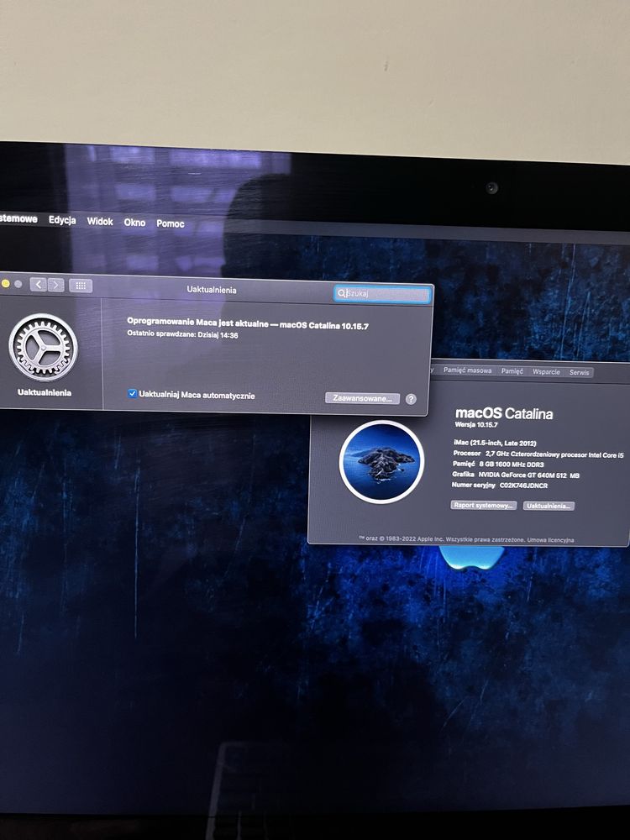This screenshot has height=840, width=630.
Task: Switch to Pamięć masowa tab
Action: (x=467, y=370)
